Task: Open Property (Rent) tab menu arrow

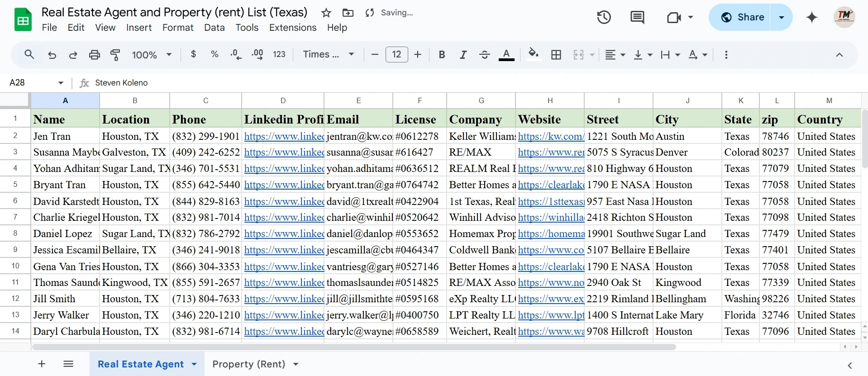Action: [x=296, y=364]
